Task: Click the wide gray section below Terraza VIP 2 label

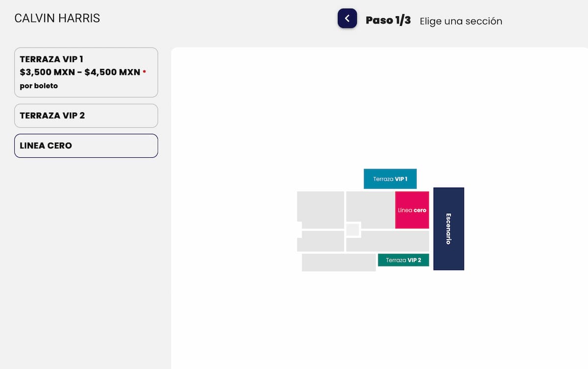Action: click(338, 263)
